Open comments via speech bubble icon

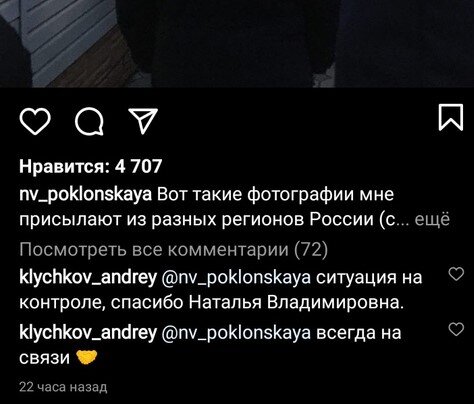coord(89,122)
